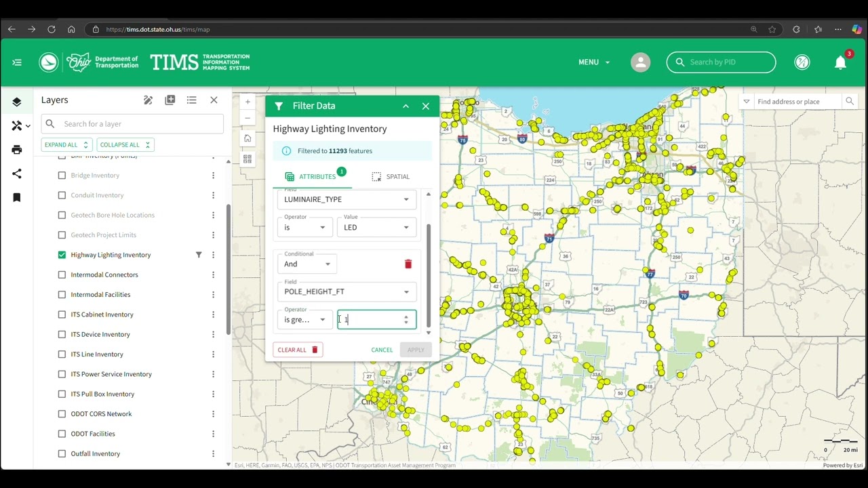Screen dimensions: 868x488
Task: Click the map home extent button
Action: click(248, 138)
